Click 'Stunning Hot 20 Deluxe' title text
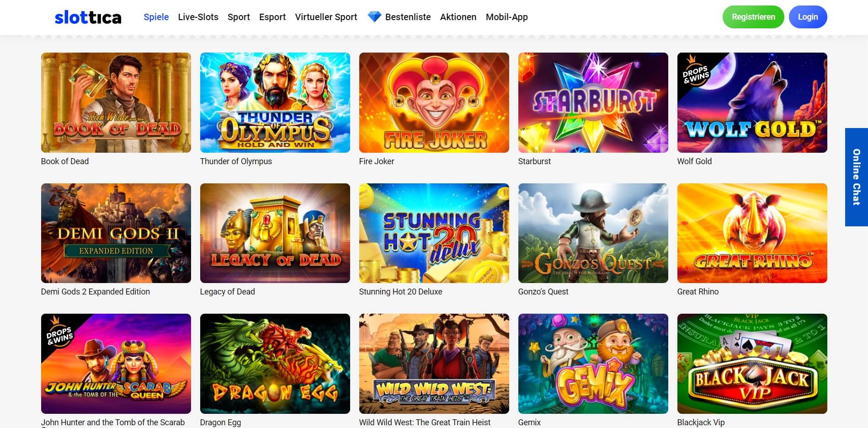The height and width of the screenshot is (428, 868). pos(401,292)
